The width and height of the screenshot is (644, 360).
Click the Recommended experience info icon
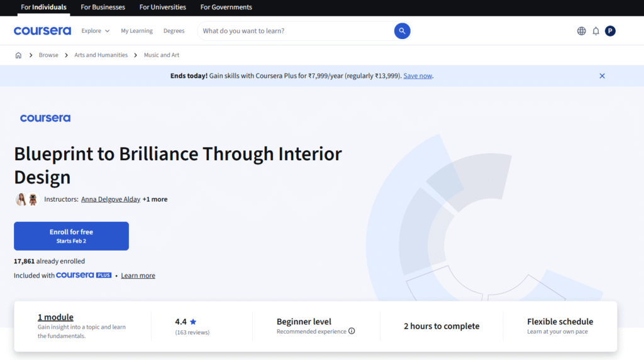(x=352, y=331)
